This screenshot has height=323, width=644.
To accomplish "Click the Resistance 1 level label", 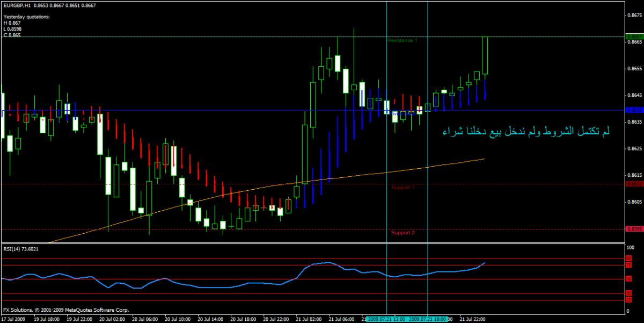I will 402,40.
